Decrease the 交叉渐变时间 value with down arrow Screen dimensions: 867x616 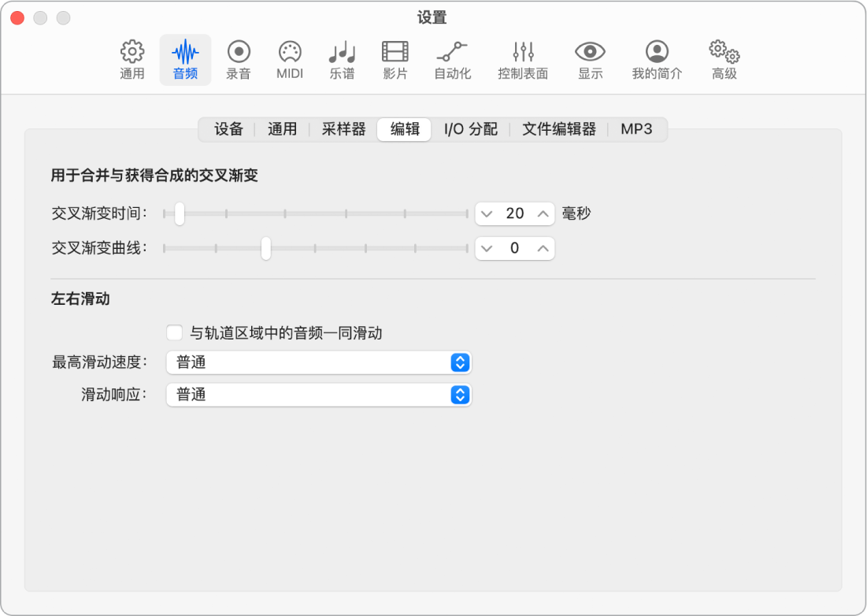487,214
